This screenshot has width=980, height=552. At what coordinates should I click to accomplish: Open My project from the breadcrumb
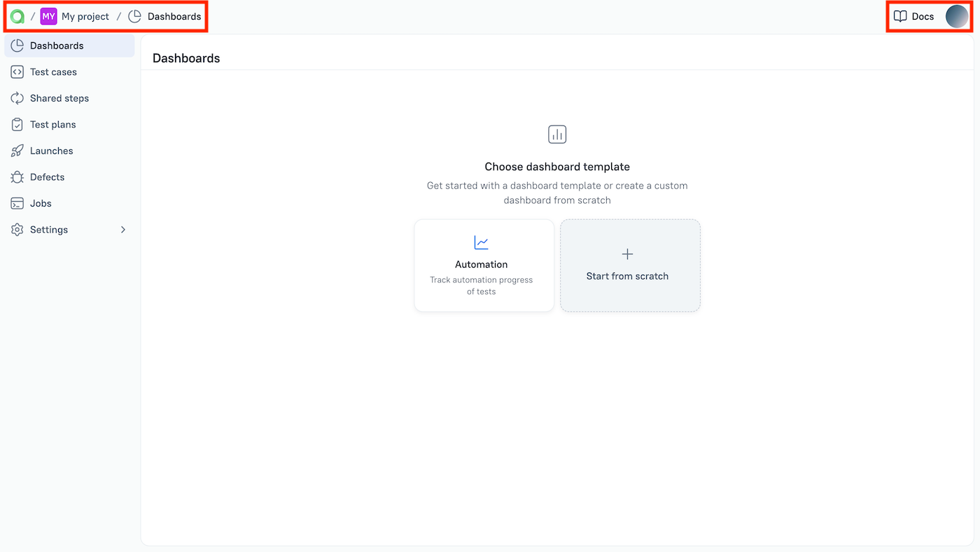84,15
